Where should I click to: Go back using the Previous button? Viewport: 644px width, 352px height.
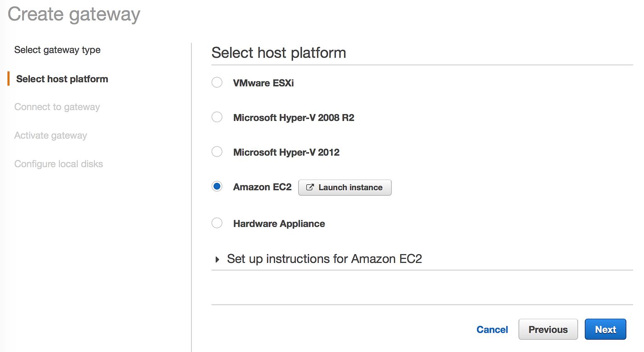[x=548, y=329]
